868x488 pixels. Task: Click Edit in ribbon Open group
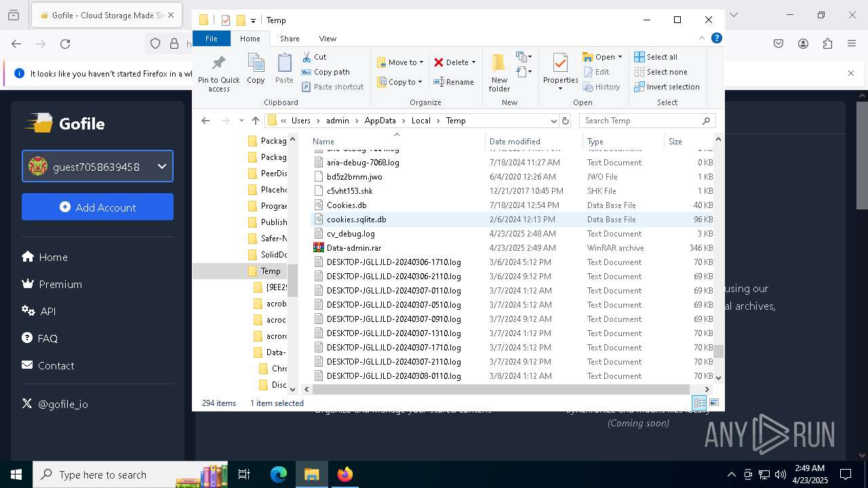pyautogui.click(x=596, y=72)
